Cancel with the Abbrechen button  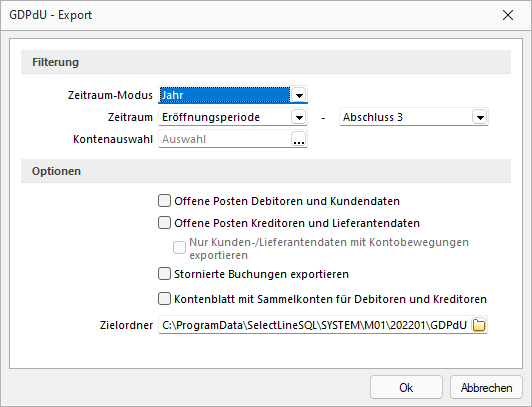tap(486, 387)
